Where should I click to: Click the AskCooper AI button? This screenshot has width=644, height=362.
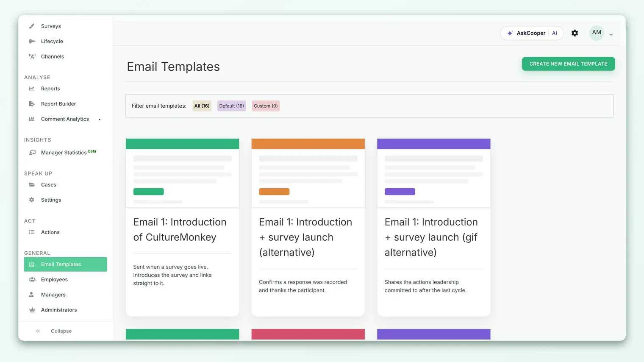tap(532, 33)
